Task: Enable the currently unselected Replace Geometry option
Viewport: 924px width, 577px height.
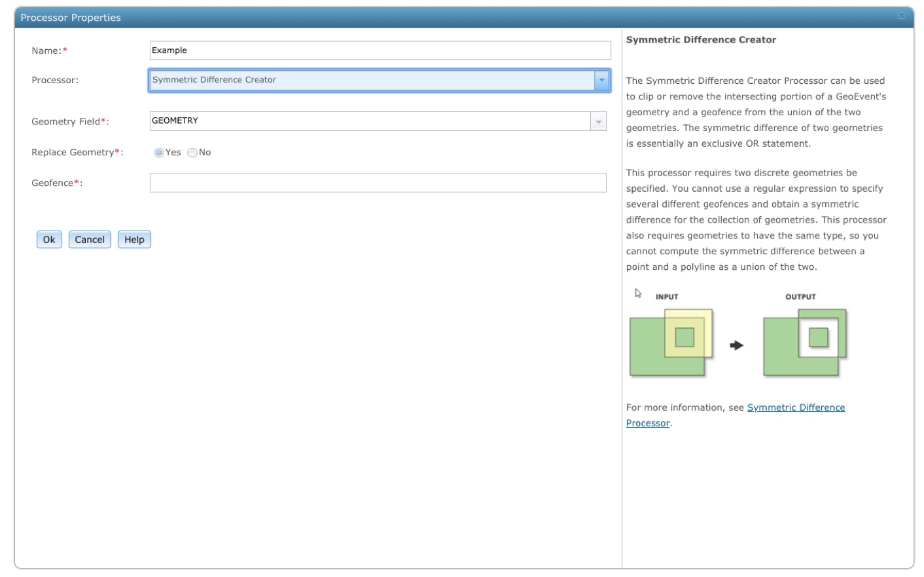Action: 192,152
